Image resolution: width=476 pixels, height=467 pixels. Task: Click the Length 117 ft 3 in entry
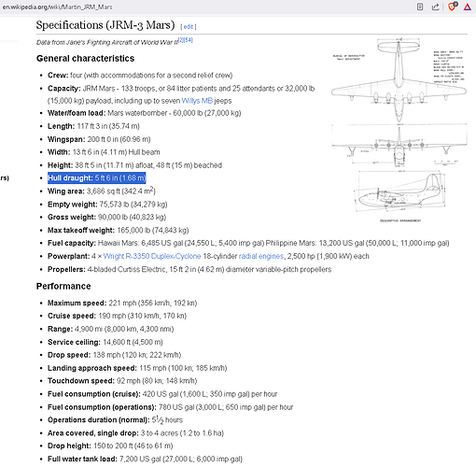tap(93, 126)
